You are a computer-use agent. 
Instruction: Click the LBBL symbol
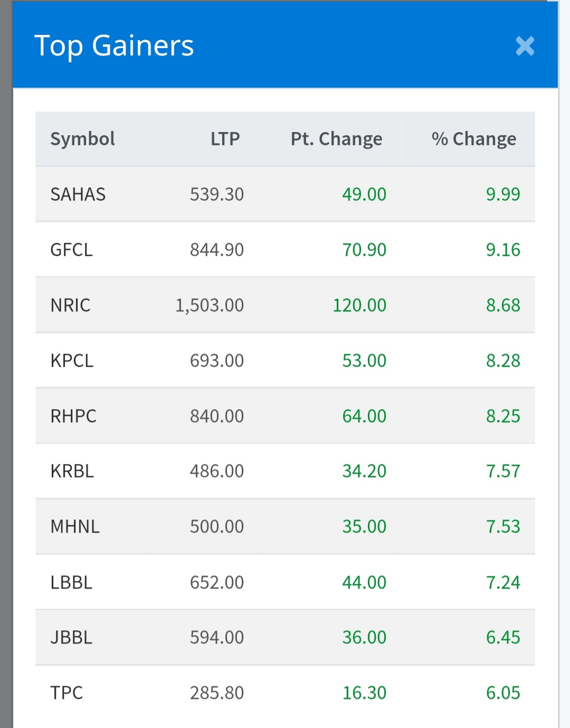[72, 582]
